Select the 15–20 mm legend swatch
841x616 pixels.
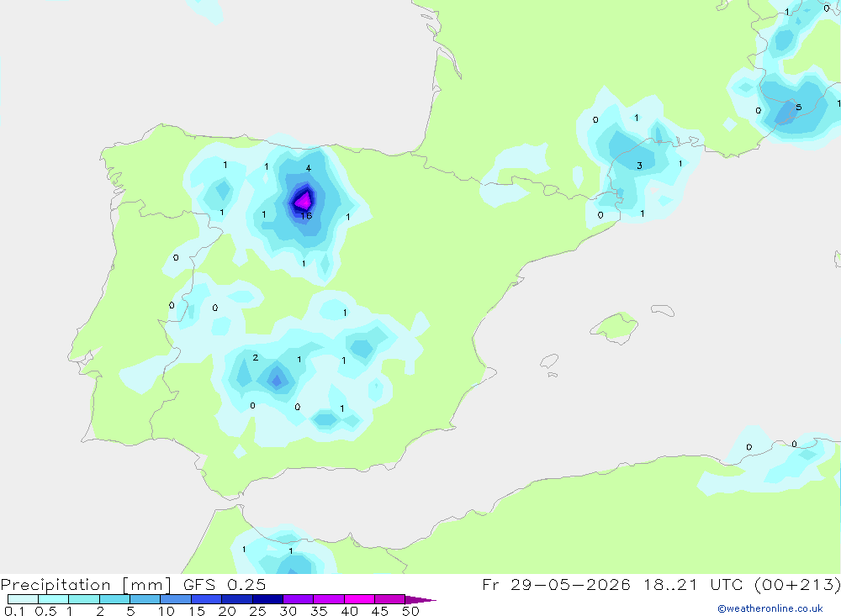[207, 599]
